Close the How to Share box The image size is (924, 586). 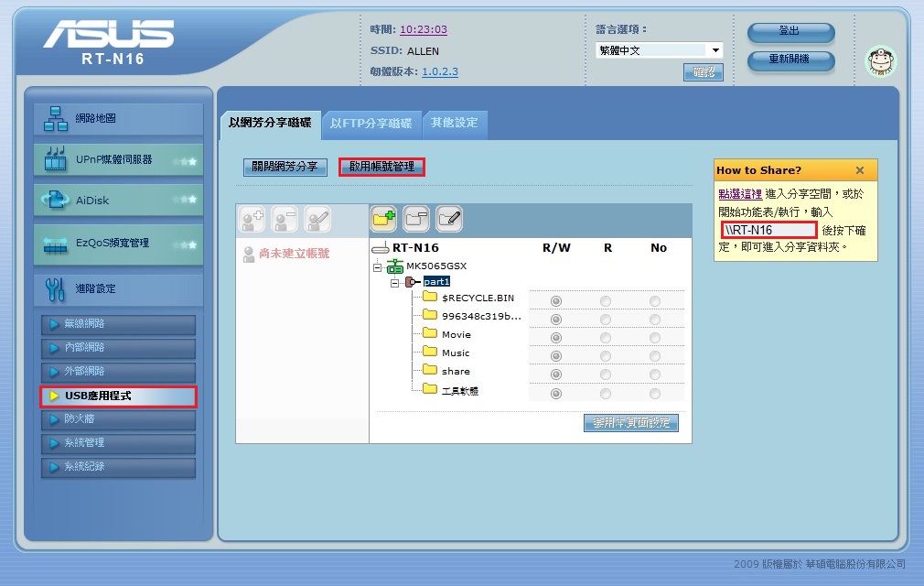click(860, 170)
